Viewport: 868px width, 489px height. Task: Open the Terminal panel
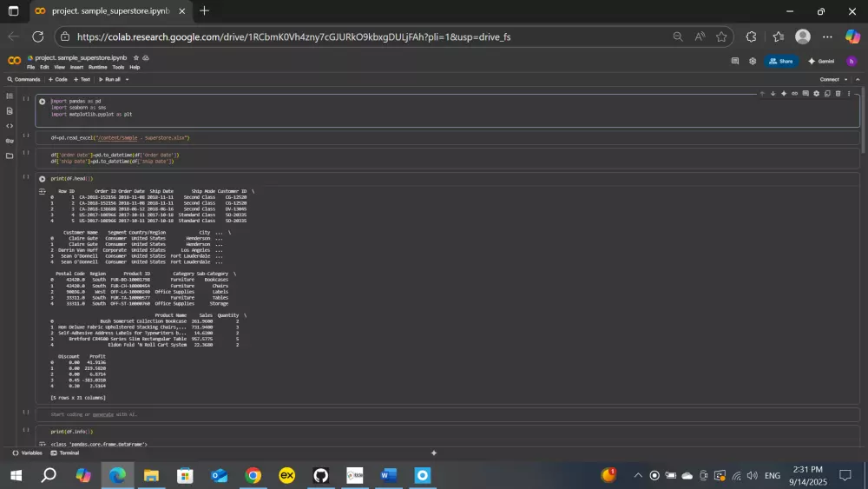point(65,453)
